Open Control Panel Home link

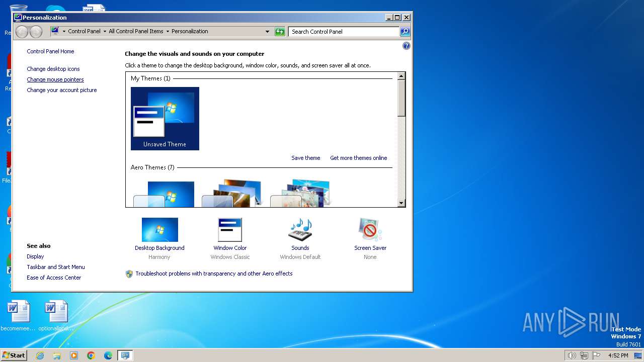pos(50,51)
